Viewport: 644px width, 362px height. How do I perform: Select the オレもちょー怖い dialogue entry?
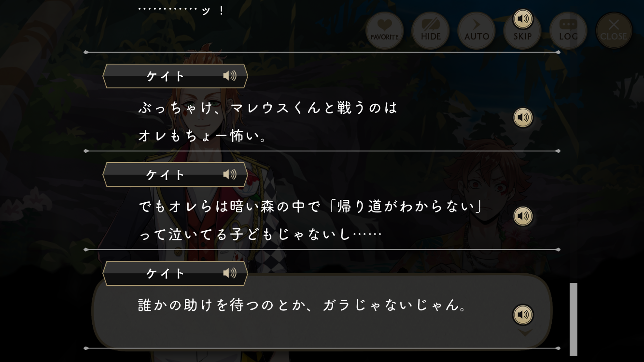(x=322, y=122)
